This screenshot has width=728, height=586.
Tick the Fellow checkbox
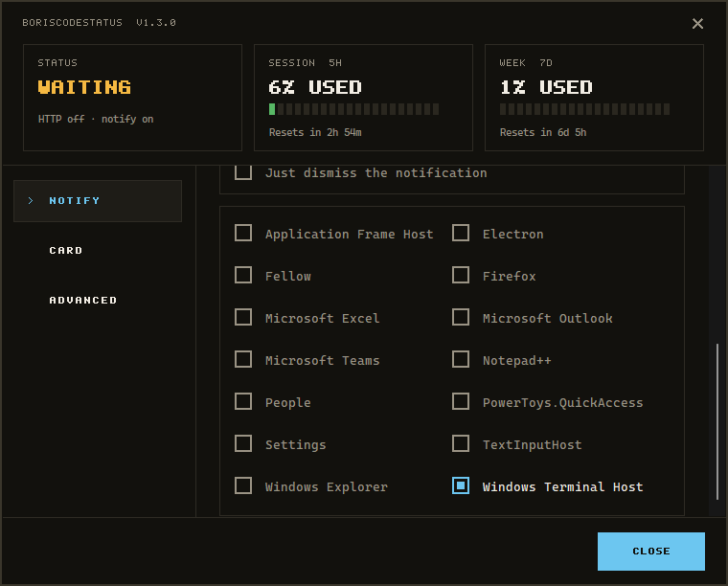pyautogui.click(x=243, y=275)
